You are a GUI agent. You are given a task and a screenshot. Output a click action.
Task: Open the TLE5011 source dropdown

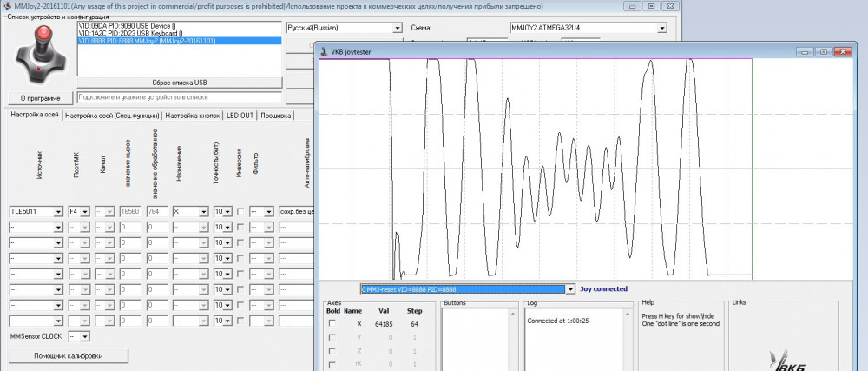[57, 211]
